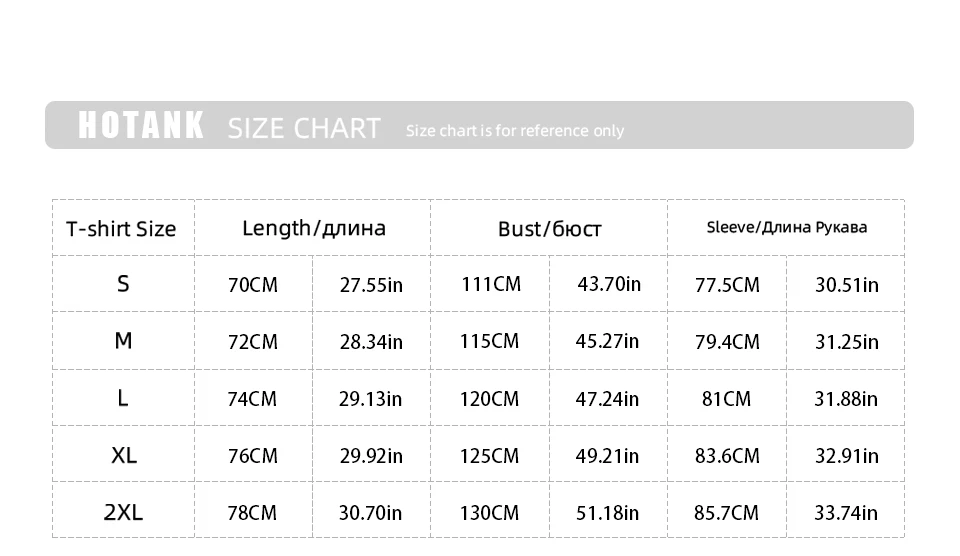Select the T-shirt Size column header
The image size is (960, 556).
[x=121, y=229]
